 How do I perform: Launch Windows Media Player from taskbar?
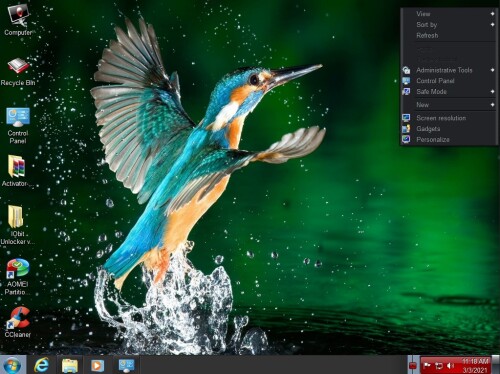pos(97,365)
